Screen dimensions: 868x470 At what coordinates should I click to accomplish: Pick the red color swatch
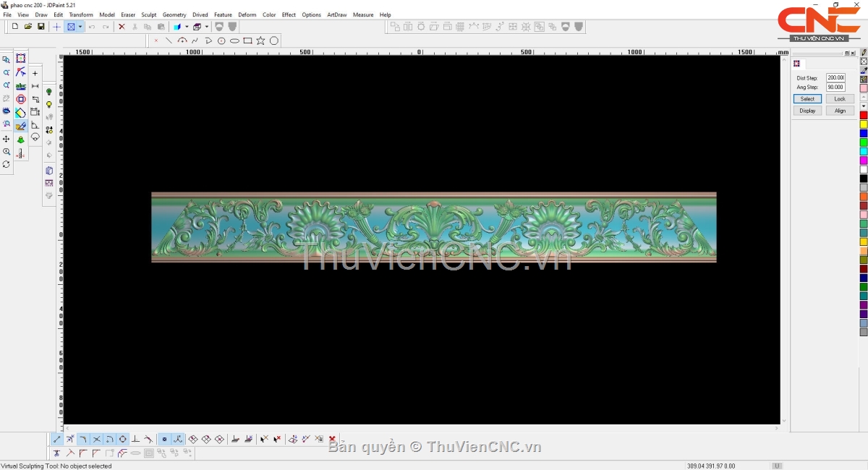coord(864,115)
